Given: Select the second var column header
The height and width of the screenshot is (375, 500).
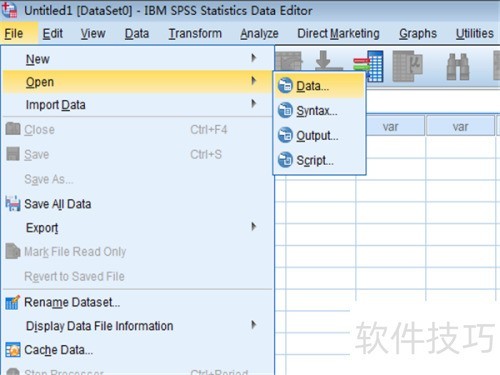Looking at the screenshot, I should 460,126.
